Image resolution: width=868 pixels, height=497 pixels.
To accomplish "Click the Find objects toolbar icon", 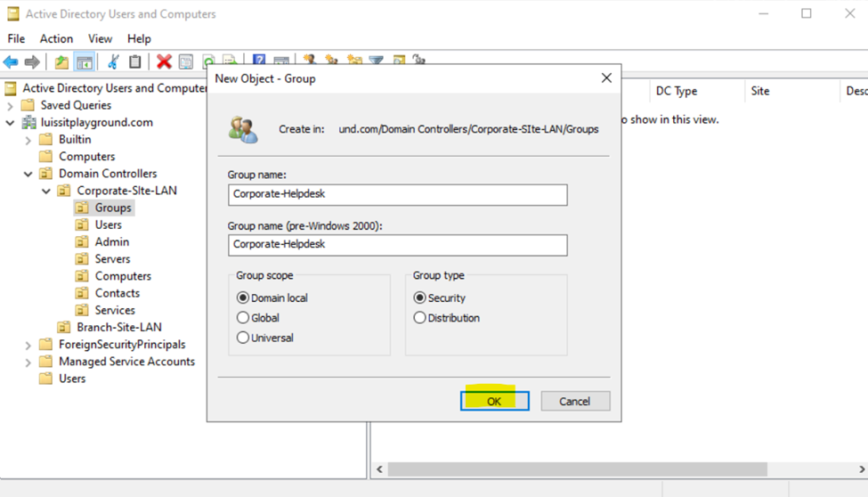I will point(399,59).
